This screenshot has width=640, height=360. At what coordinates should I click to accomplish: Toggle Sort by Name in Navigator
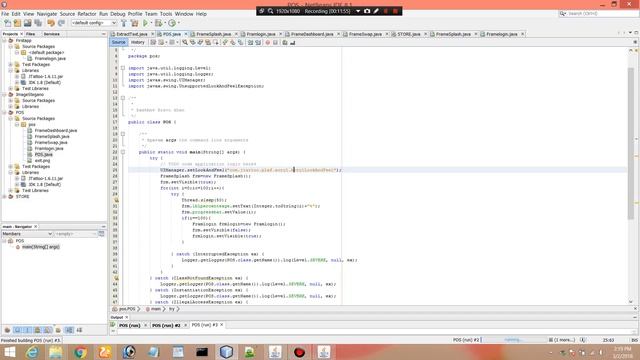click(x=69, y=330)
